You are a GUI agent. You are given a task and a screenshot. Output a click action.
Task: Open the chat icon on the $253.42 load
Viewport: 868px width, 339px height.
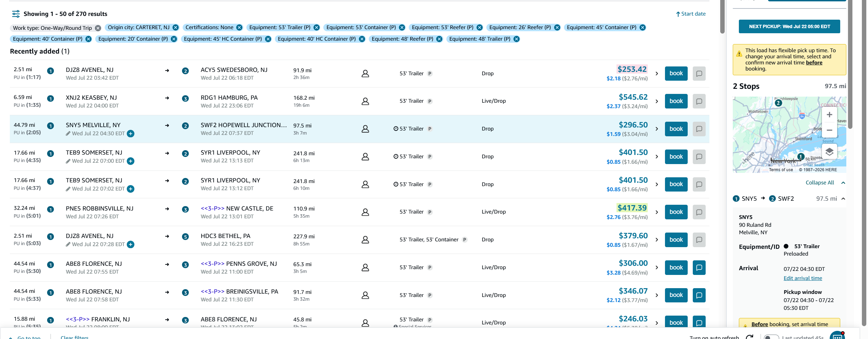click(x=699, y=74)
